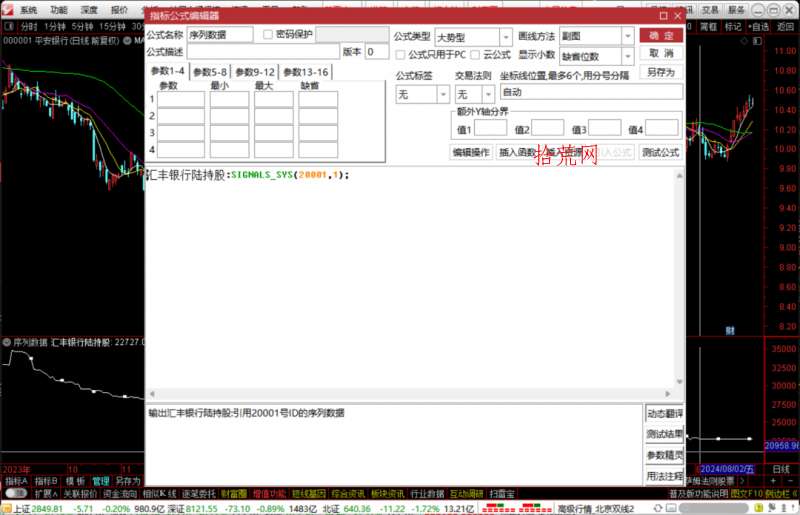The width and height of the screenshot is (800, 515).
Task: Open the 公式类型 dropdown
Action: 505,37
